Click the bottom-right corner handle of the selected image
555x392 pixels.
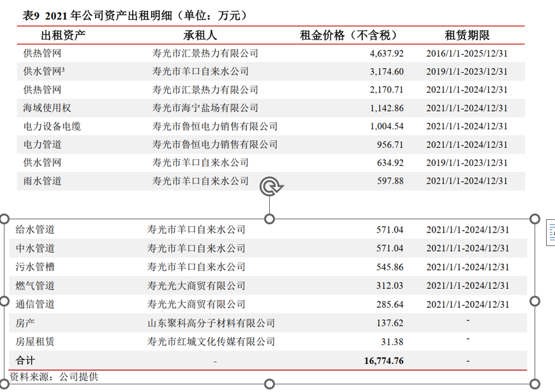535,384
